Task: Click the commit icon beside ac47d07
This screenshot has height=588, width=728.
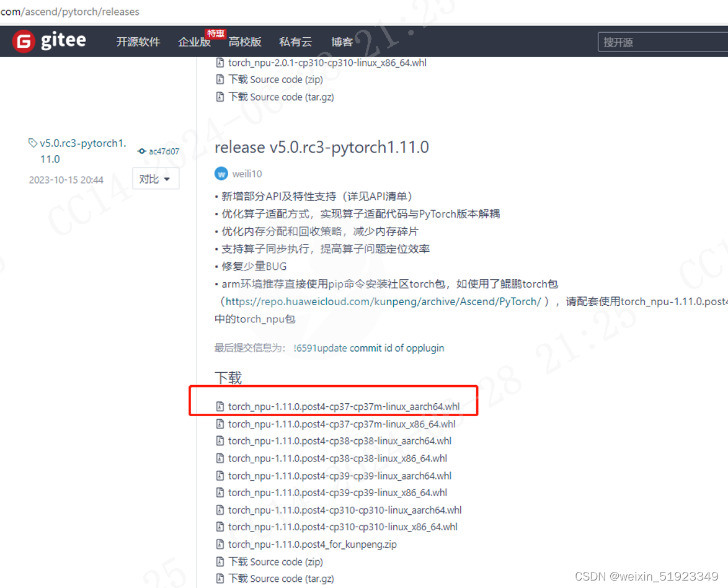Action: pyautogui.click(x=143, y=151)
